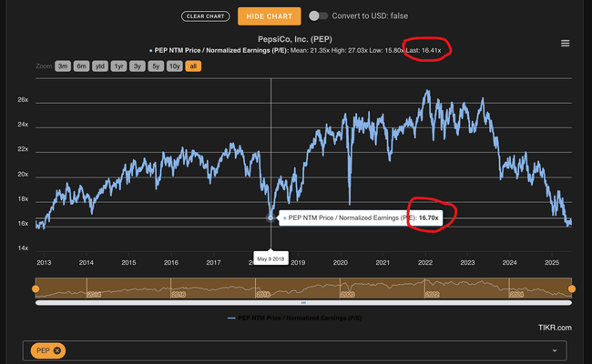Image resolution: width=592 pixels, height=364 pixels.
Task: Open the chart hamburger context menu
Action: coord(566,43)
